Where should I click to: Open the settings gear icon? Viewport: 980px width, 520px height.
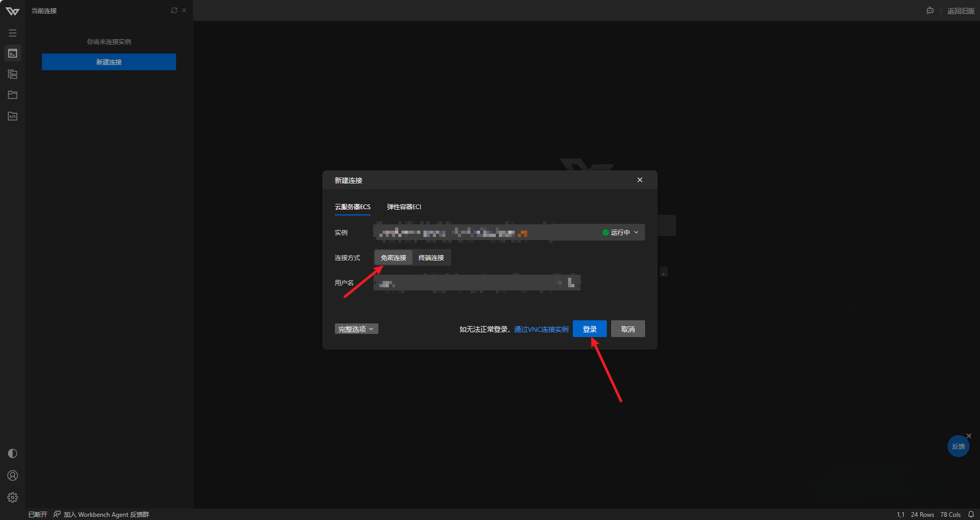click(x=13, y=497)
